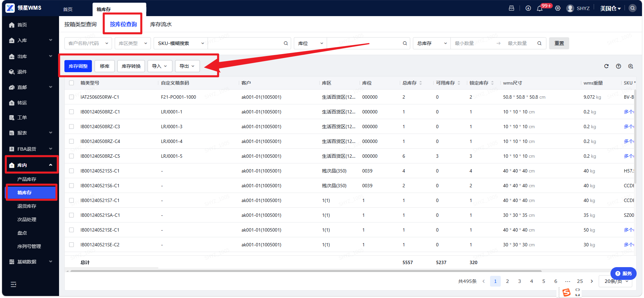This screenshot has height=298, width=644.
Task: Click the SHYZ user avatar
Action: click(x=570, y=8)
